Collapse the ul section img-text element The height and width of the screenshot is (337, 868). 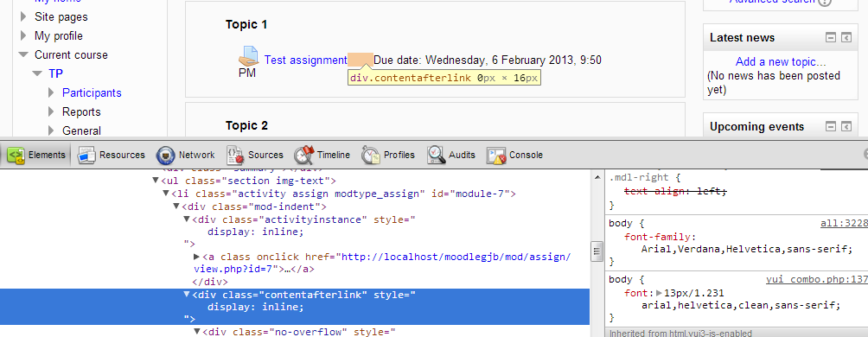[x=156, y=181]
